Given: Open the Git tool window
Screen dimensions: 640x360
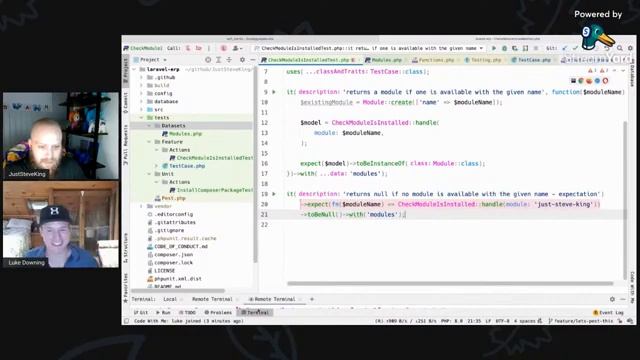Looking at the screenshot, I should pos(141,313).
